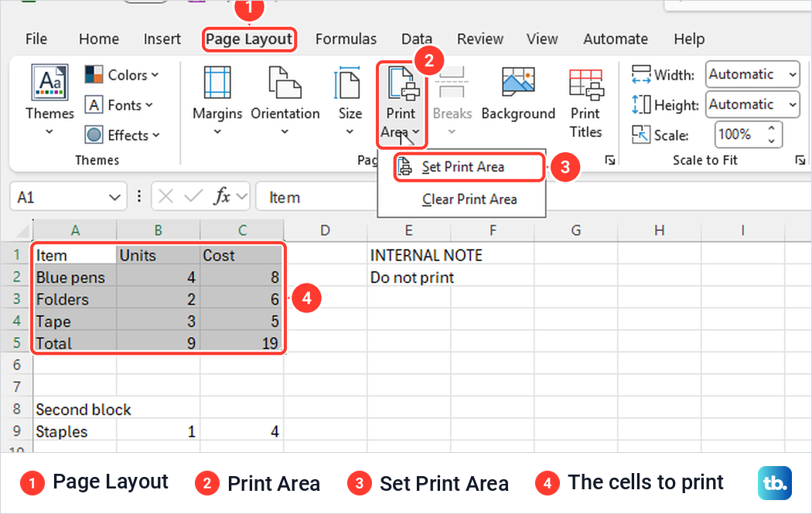
Task: Click the Units header cell
Action: 159,255
